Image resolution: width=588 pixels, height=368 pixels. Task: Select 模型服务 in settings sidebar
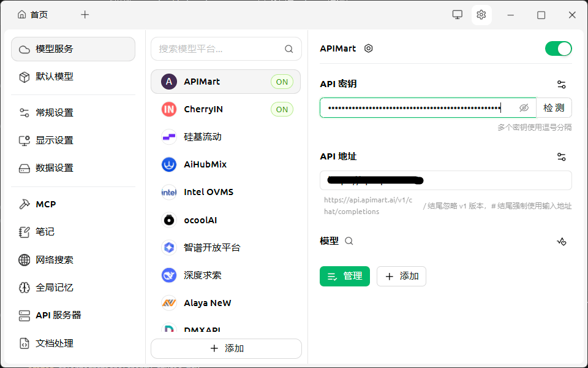[x=73, y=49]
